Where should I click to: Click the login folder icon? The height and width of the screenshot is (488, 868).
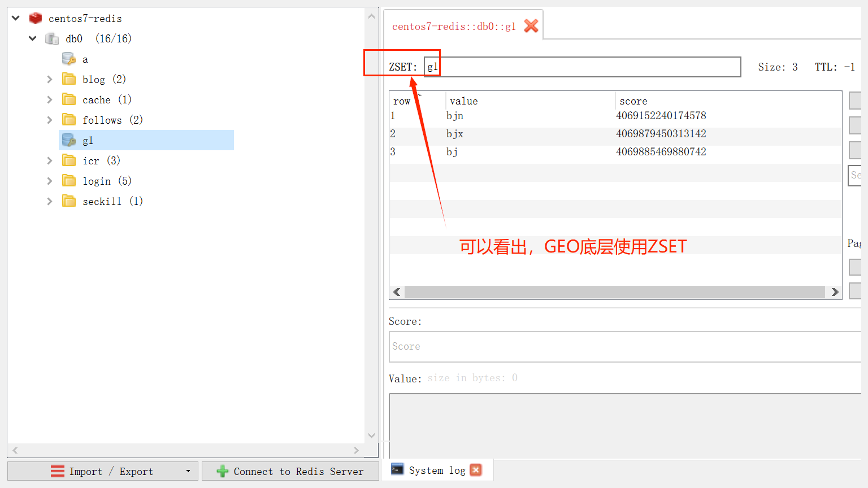pyautogui.click(x=69, y=181)
